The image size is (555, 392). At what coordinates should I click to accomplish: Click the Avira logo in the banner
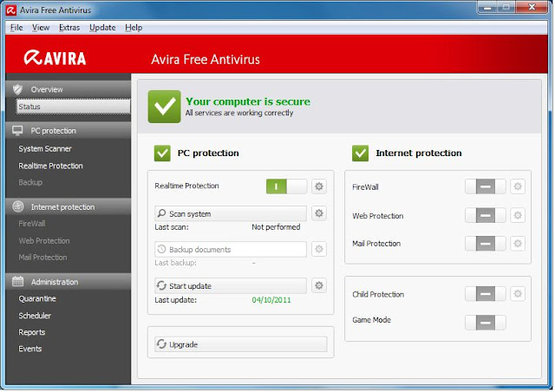click(55, 58)
